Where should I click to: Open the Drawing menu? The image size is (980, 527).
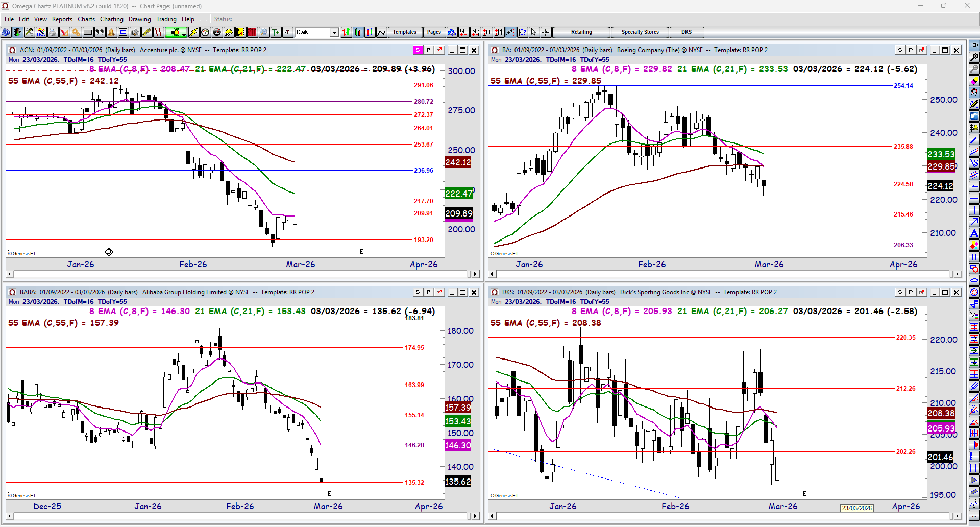[140, 19]
